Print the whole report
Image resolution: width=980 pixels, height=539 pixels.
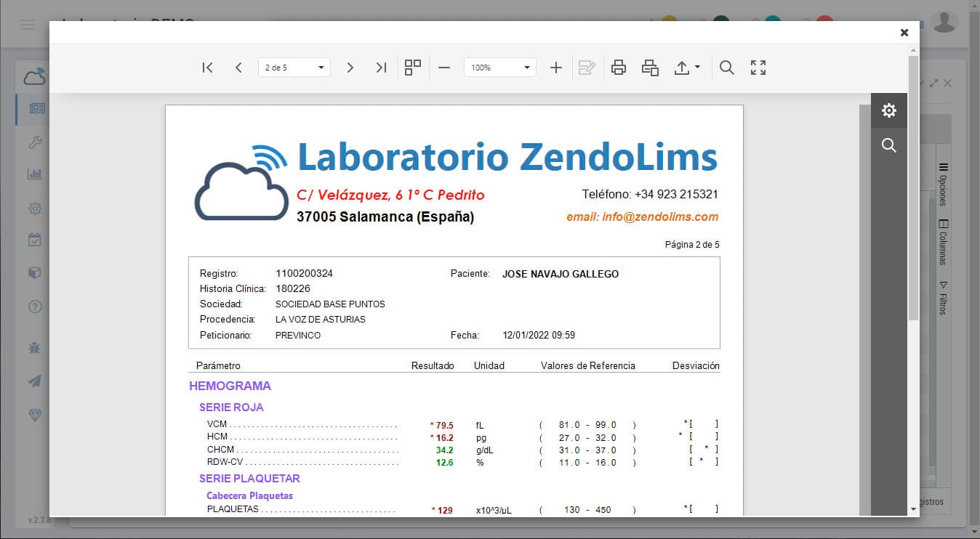coord(619,68)
